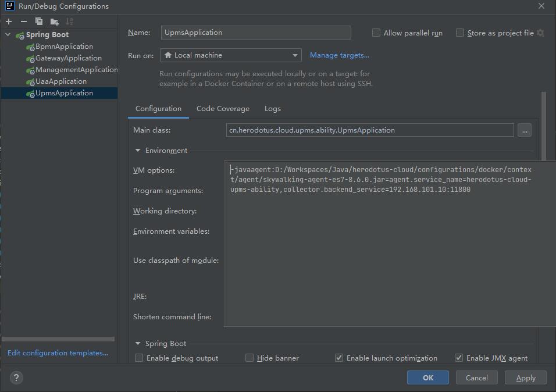Select UpmsApplication configuration
The width and height of the screenshot is (556, 392).
(59, 93)
